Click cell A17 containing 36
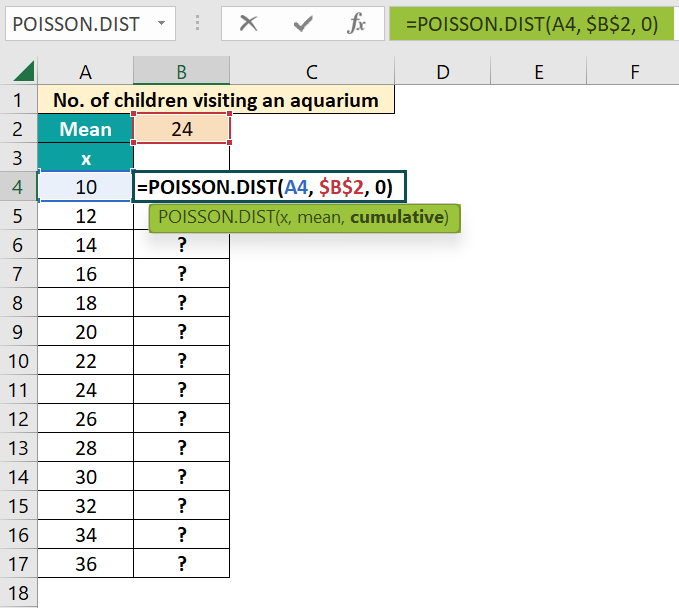 [x=85, y=564]
